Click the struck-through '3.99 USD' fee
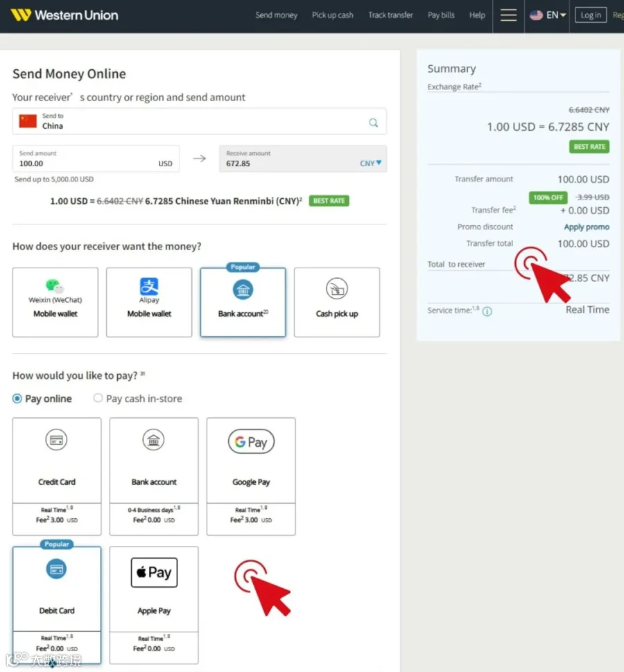This screenshot has width=624, height=672. 592,197
